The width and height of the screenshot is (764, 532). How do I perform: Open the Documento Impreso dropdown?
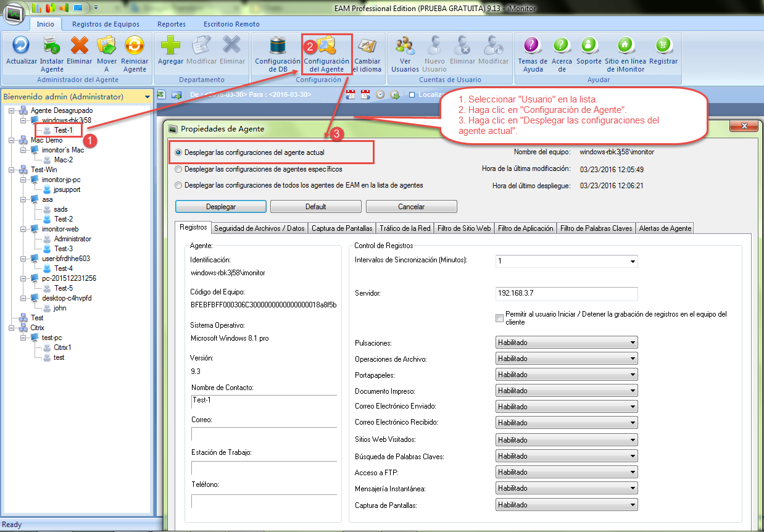click(567, 391)
